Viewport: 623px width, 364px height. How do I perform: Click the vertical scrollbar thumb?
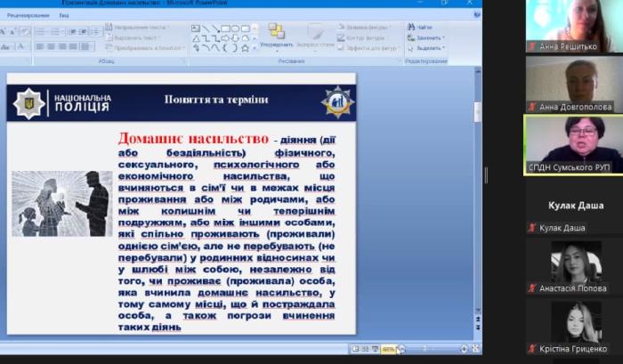click(x=478, y=112)
